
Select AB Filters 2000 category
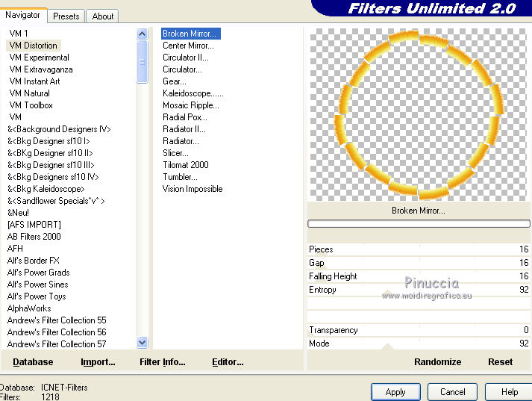coord(34,237)
